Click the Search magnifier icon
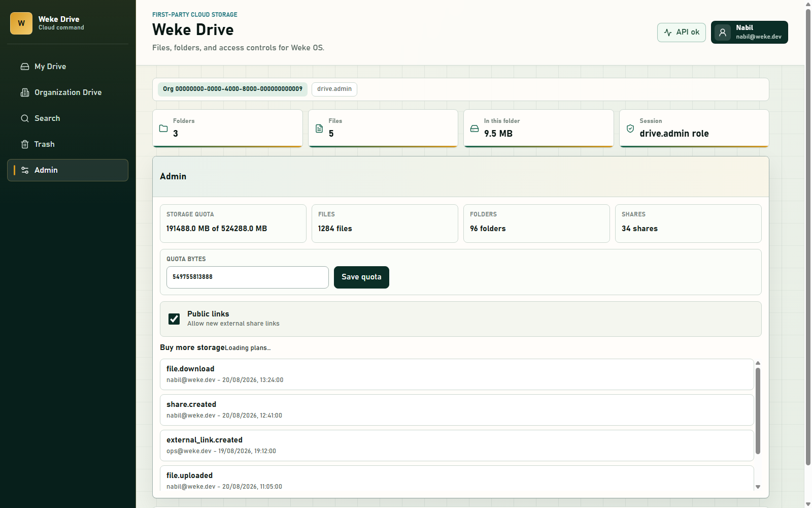 click(x=25, y=118)
